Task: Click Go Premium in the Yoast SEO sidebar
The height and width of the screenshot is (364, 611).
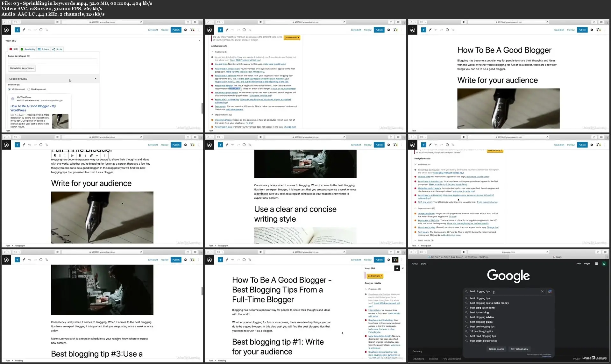Action: tap(375, 276)
